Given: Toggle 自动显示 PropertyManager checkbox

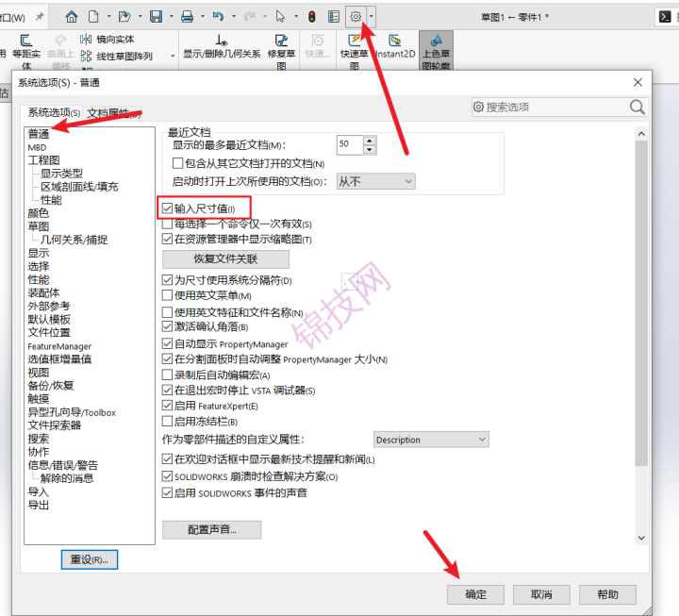Looking at the screenshot, I should (167, 344).
